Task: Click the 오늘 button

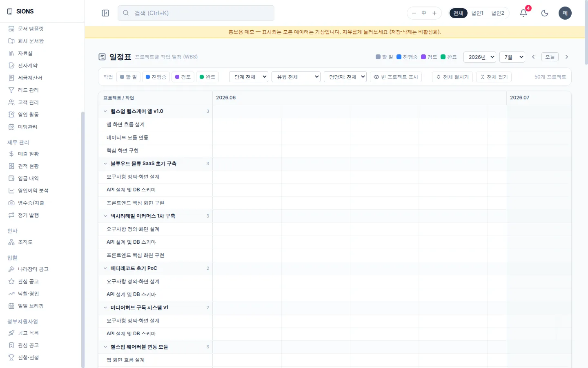Action: pos(550,57)
